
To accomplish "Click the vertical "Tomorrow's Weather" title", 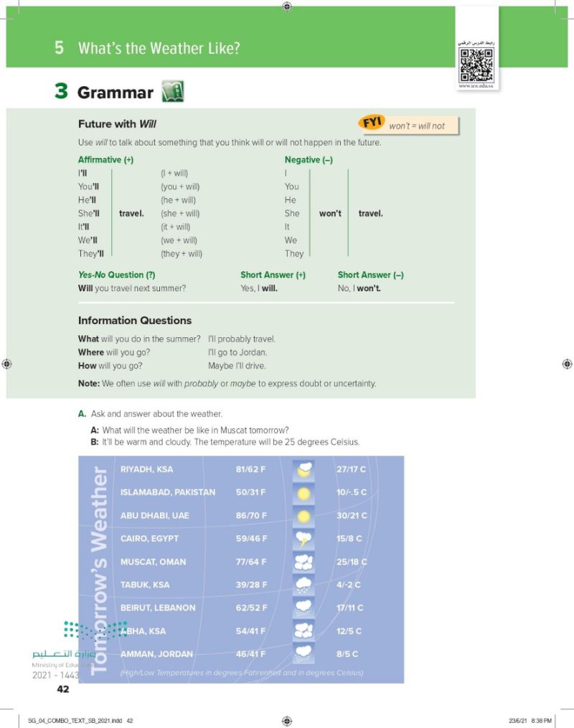I will [x=99, y=569].
